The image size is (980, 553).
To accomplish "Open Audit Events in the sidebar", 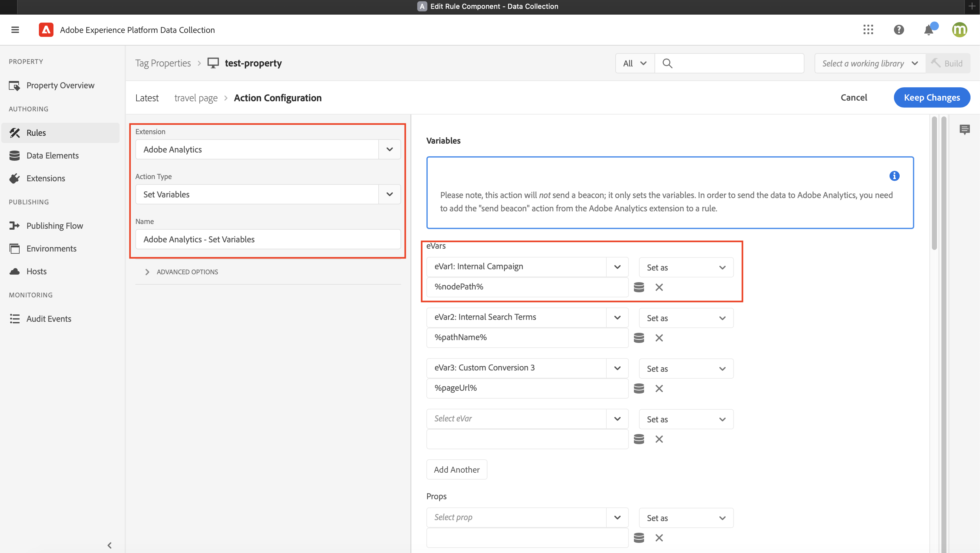I will point(60,319).
